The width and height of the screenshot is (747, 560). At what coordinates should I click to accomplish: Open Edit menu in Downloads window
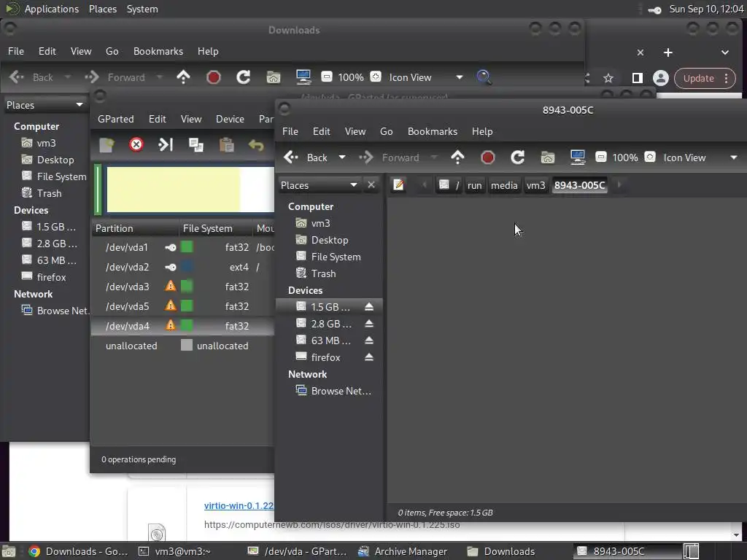point(47,52)
